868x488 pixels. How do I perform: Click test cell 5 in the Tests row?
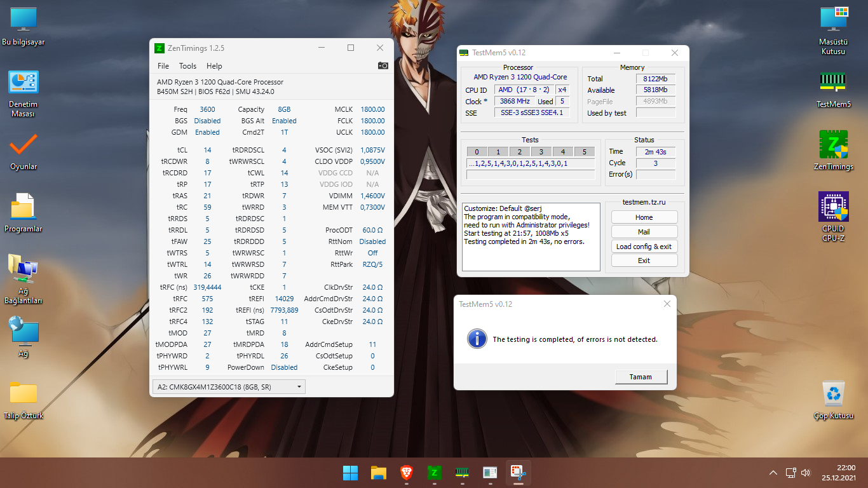[585, 151]
